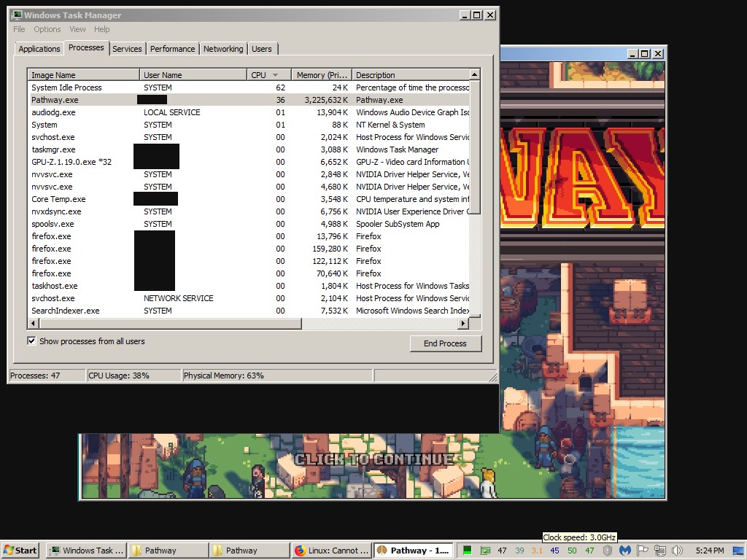Open the Options menu

tap(47, 29)
